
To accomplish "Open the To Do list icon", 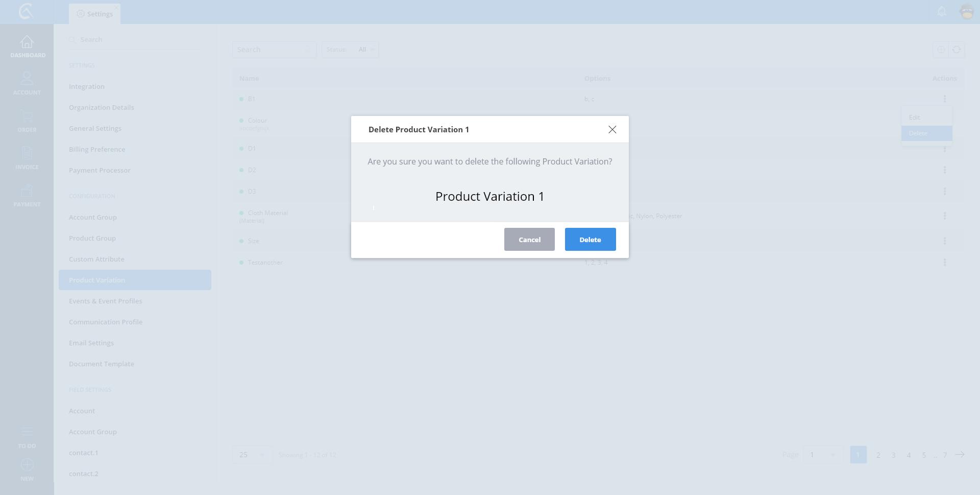I will 27,432.
